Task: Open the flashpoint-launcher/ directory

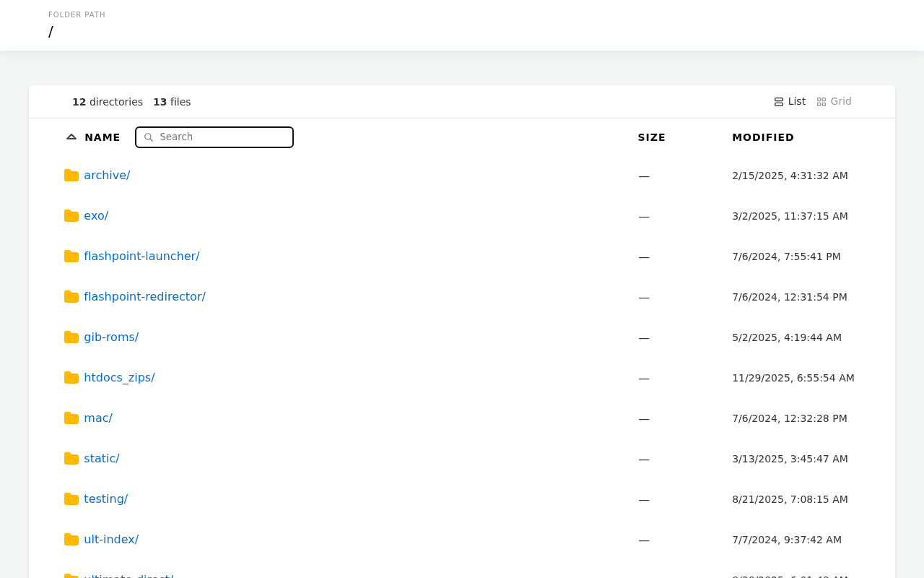Action: (x=141, y=256)
